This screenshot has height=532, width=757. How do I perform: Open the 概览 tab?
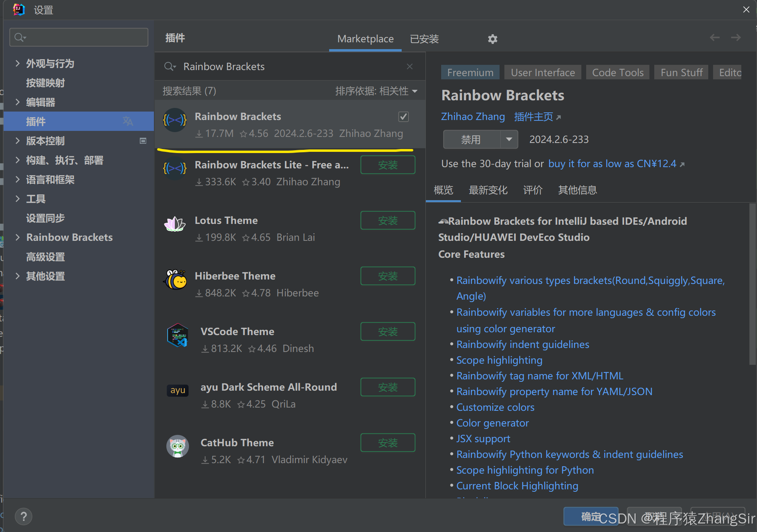point(443,190)
